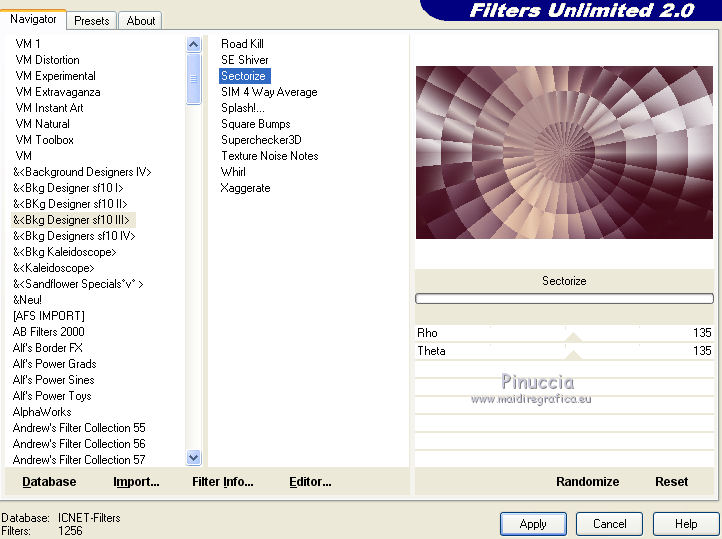Click the Database button

(x=49, y=481)
